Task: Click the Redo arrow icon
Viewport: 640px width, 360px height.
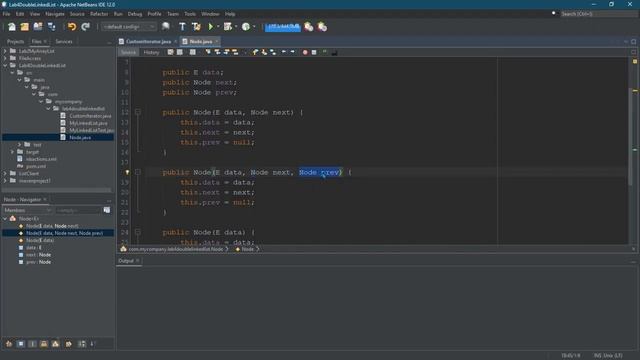Action: click(x=85, y=27)
